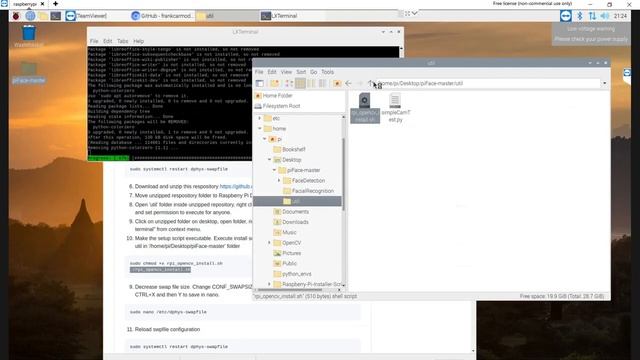
Task: Click the folder tree vertical scrollbar
Action: (x=343, y=174)
